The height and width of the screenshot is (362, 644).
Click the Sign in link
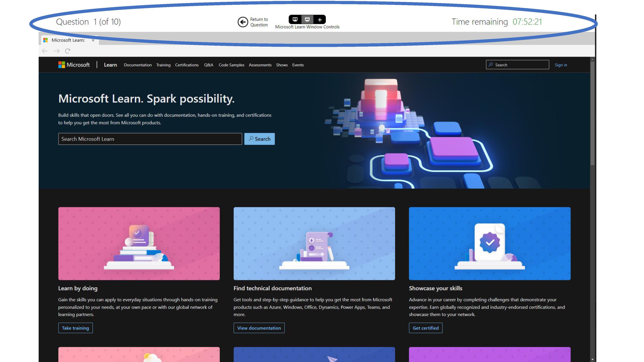click(x=560, y=65)
